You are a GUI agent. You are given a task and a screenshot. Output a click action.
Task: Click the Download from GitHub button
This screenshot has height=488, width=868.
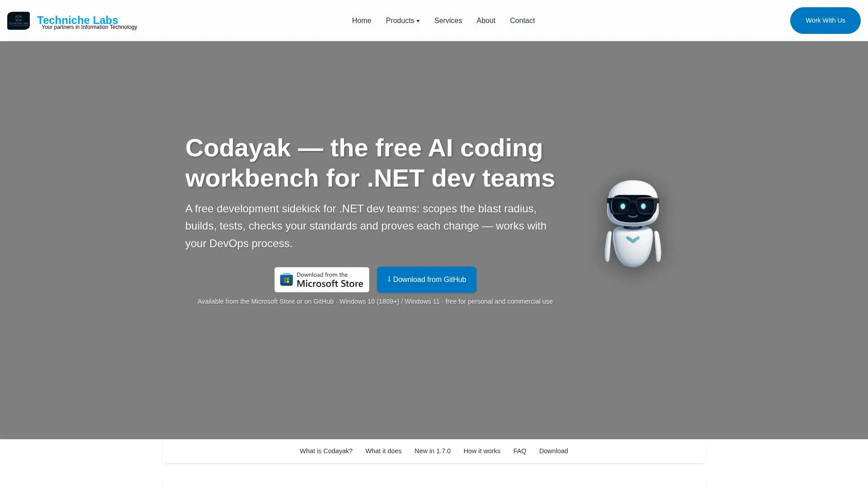coord(426,280)
